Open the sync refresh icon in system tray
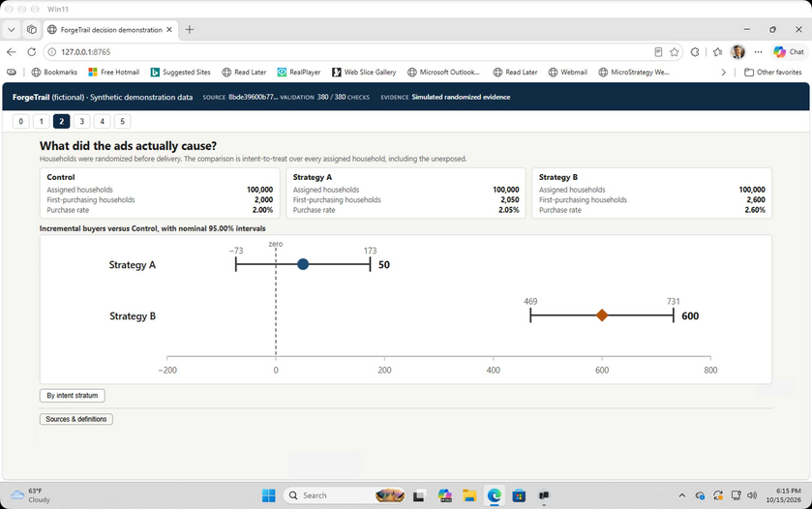The image size is (812, 509). [718, 495]
